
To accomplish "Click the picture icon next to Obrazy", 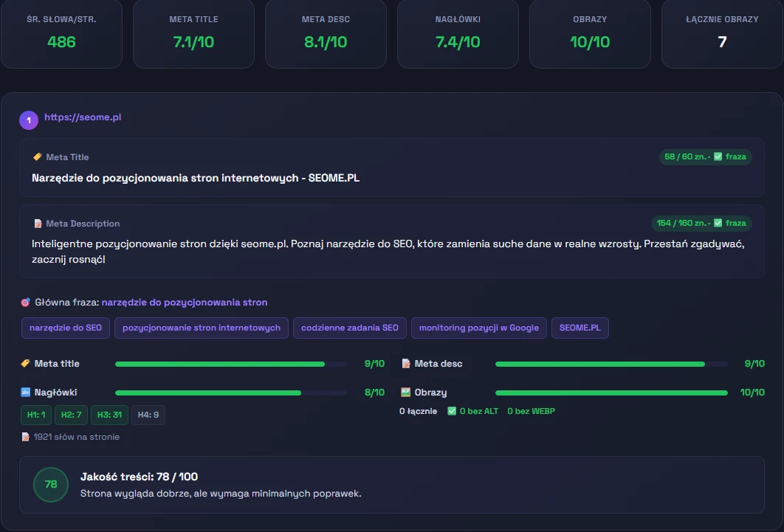I will tap(405, 393).
